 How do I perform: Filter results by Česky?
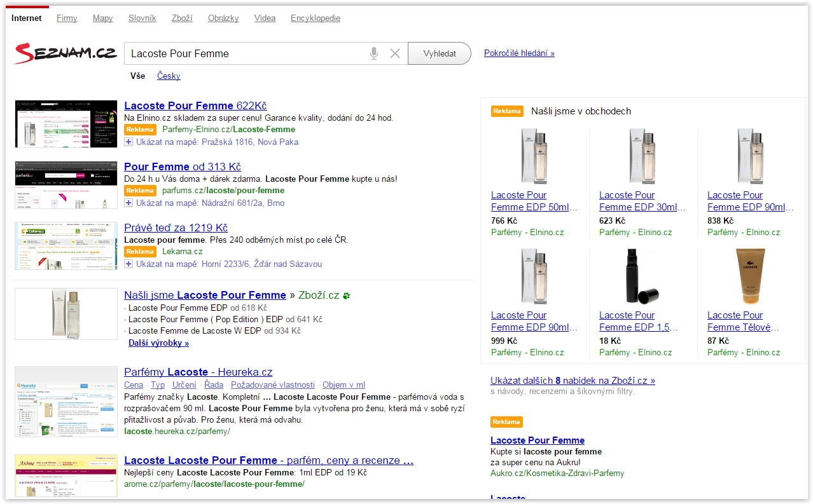[169, 76]
